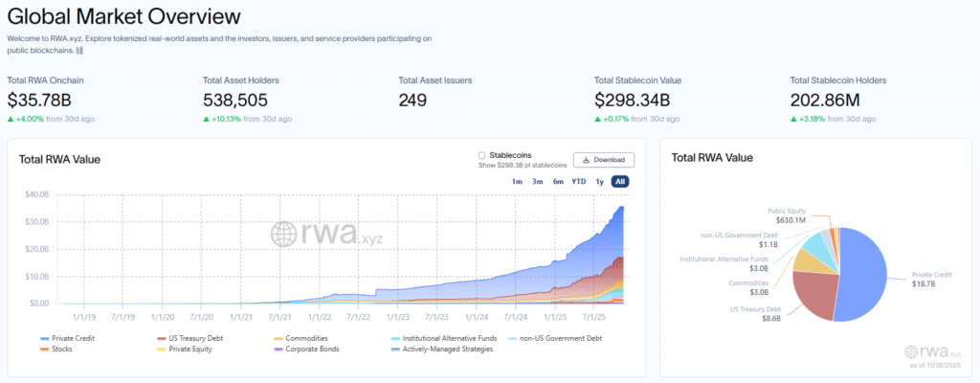Select the 1m time range
The width and height of the screenshot is (980, 383).
517,181
